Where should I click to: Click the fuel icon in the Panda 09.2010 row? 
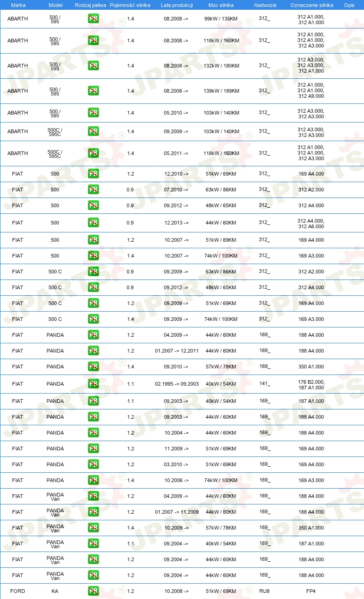point(93,367)
